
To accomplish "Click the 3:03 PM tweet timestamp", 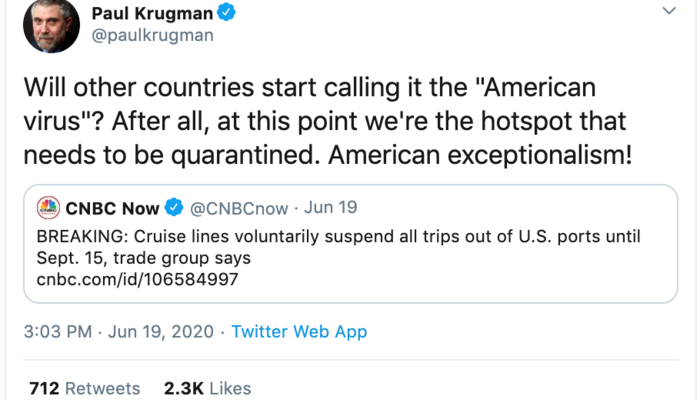I will point(66,331).
